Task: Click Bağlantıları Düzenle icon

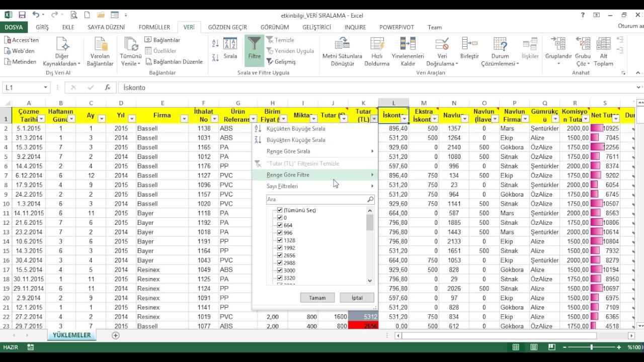Action: click(x=148, y=62)
